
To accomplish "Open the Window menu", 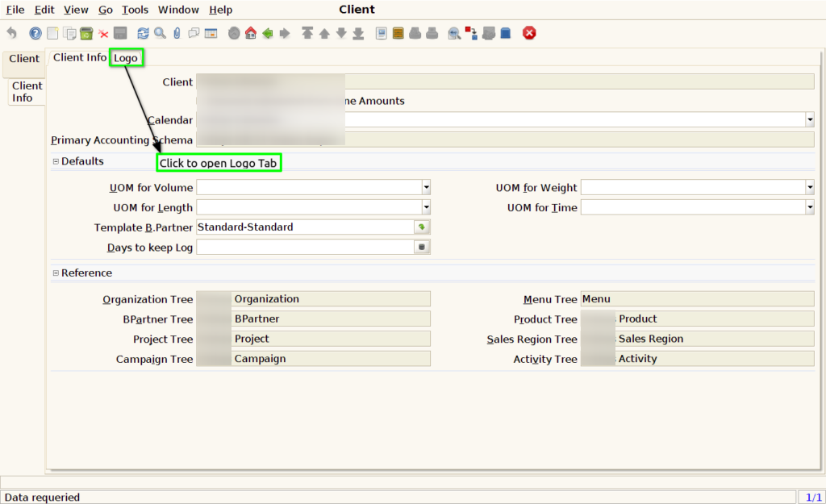I will click(178, 10).
